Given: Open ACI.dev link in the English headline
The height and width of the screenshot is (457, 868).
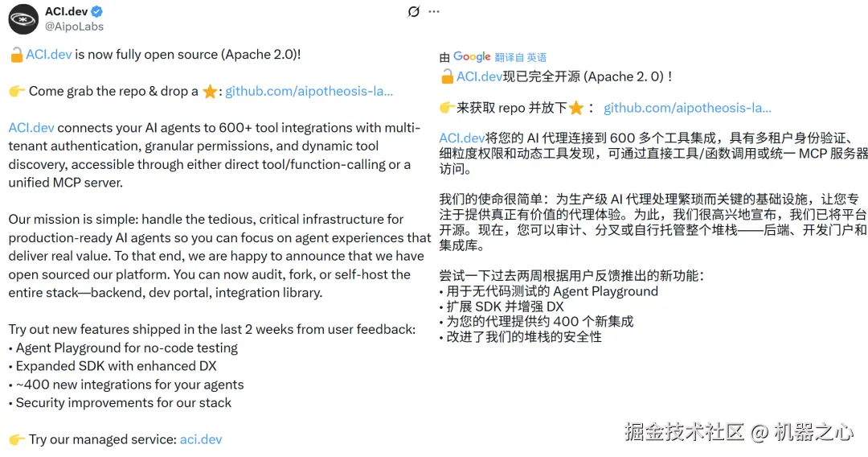Looking at the screenshot, I should (x=49, y=55).
